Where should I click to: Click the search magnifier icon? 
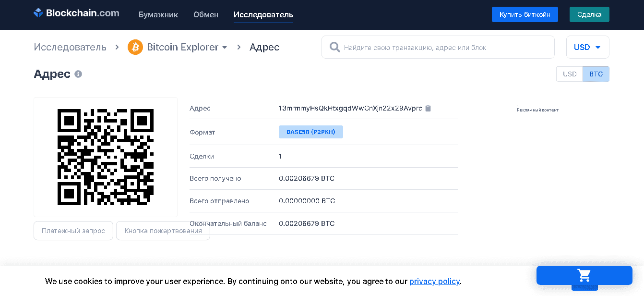pyautogui.click(x=334, y=47)
